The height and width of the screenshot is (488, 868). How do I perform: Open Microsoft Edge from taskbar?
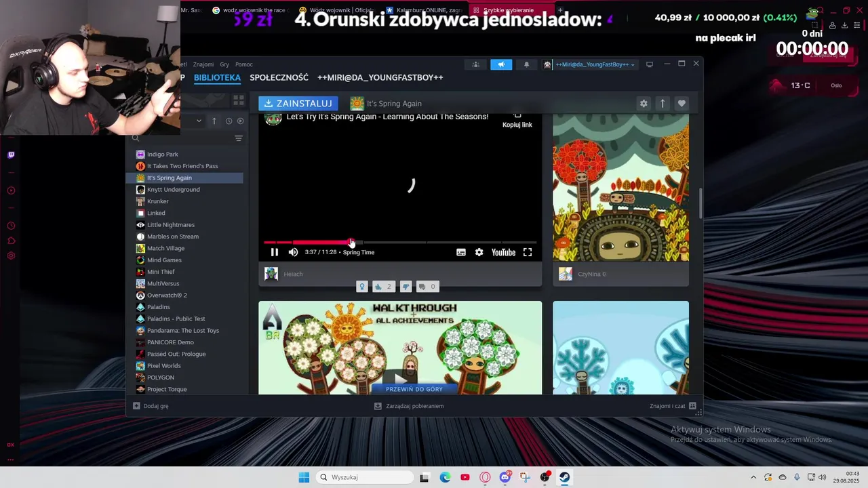(445, 477)
